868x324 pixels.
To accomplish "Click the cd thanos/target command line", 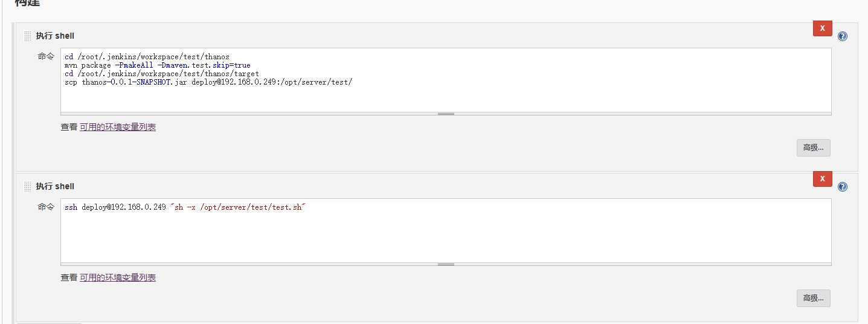I will point(161,74).
